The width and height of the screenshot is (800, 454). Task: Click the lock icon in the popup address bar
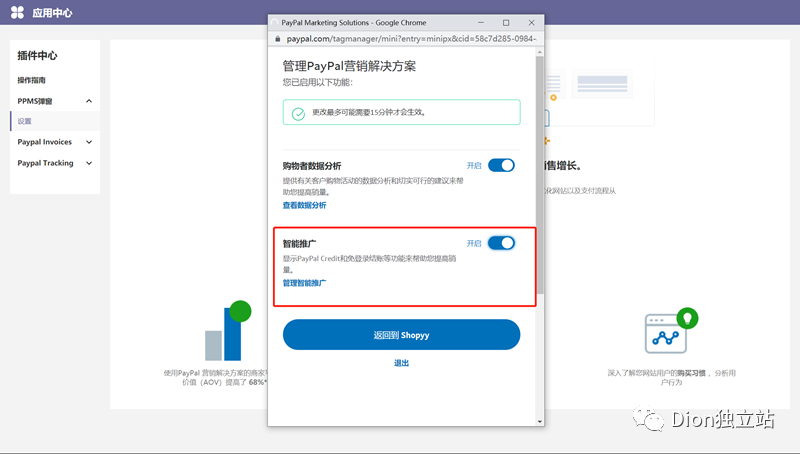(278, 39)
